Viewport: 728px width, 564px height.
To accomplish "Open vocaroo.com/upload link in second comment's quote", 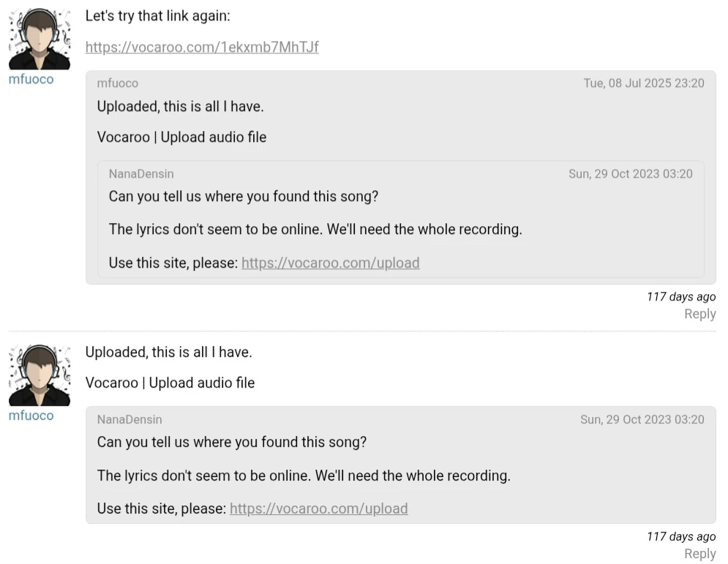I will coord(318,508).
